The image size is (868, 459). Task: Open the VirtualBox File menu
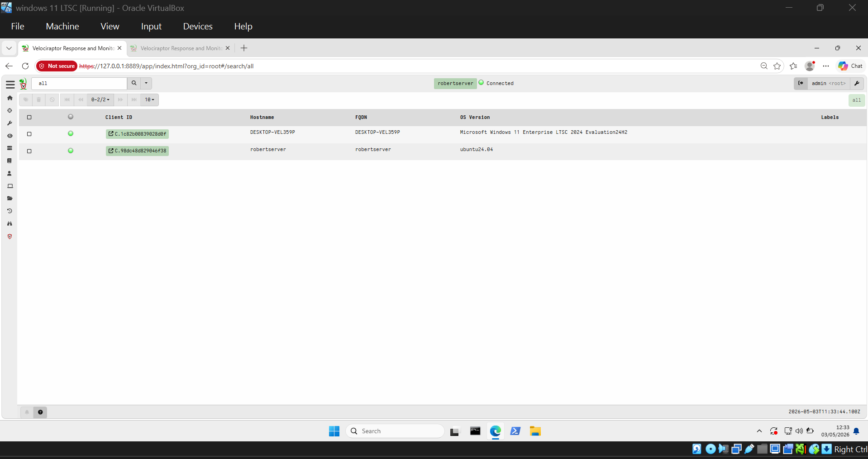click(18, 26)
